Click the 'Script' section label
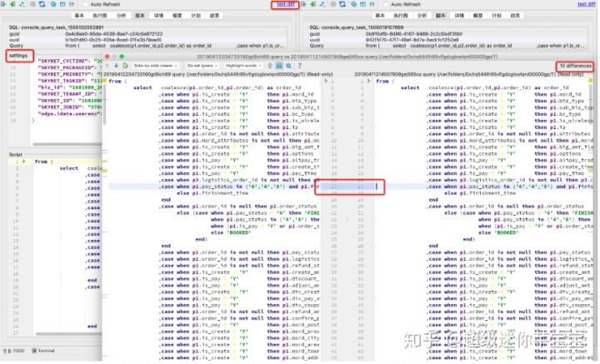 (16, 155)
